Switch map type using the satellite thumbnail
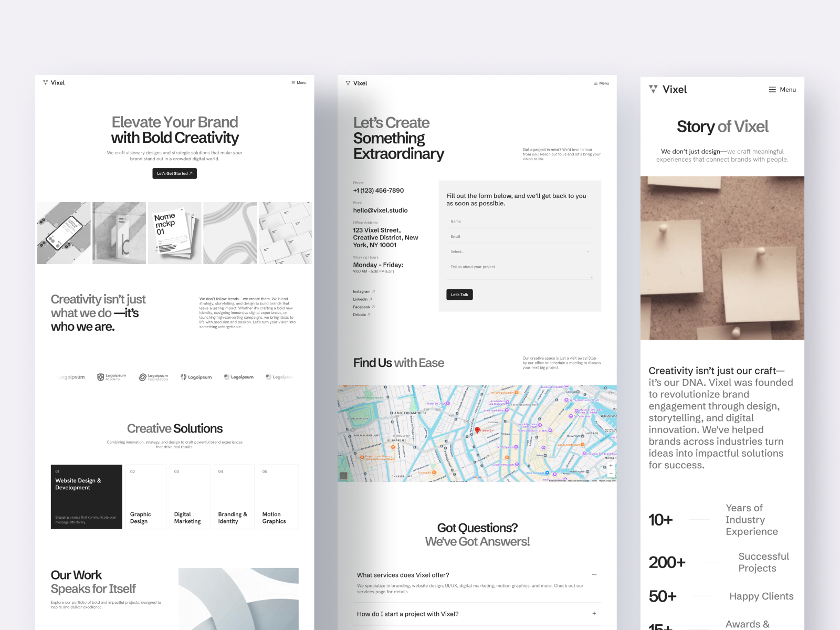The width and height of the screenshot is (840, 630). (344, 476)
